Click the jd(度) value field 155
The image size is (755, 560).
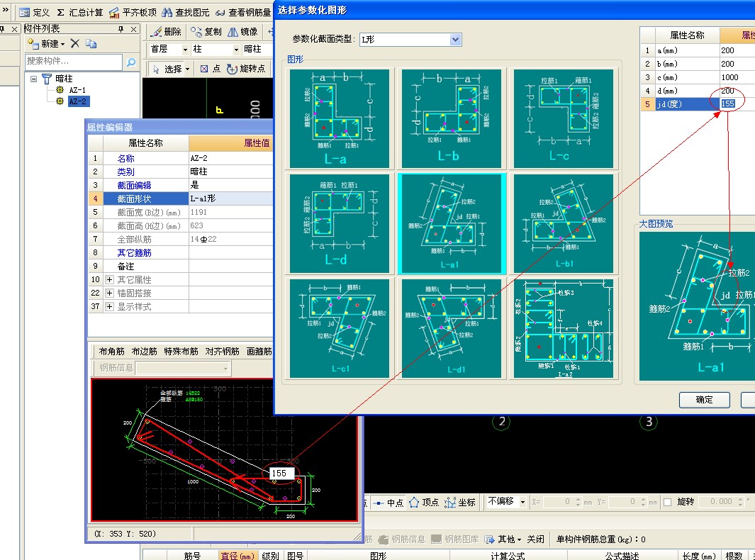[737, 104]
